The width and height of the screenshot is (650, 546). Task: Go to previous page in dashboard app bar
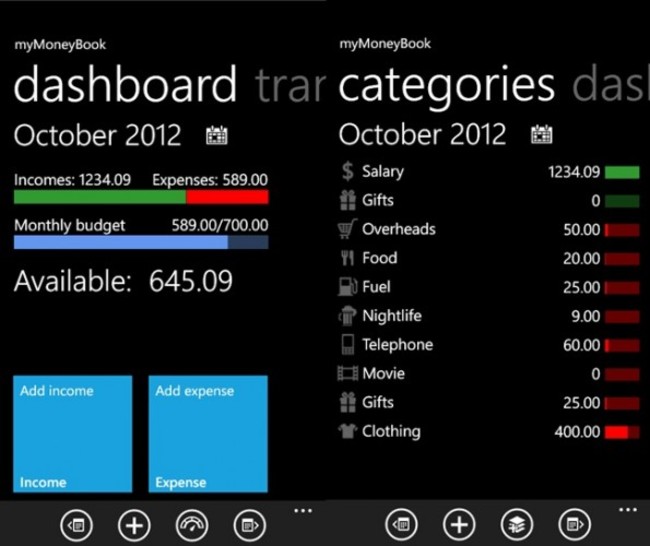pos(76,524)
